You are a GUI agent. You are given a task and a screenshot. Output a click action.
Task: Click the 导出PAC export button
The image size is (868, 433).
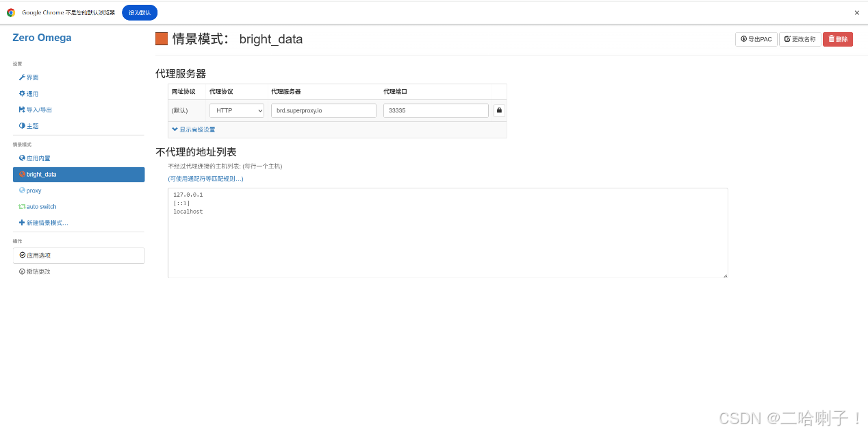[x=756, y=39]
